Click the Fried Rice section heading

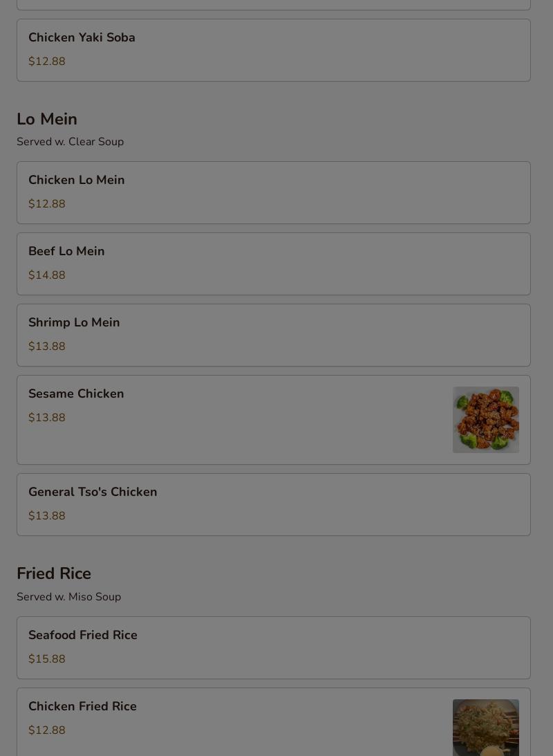click(54, 573)
